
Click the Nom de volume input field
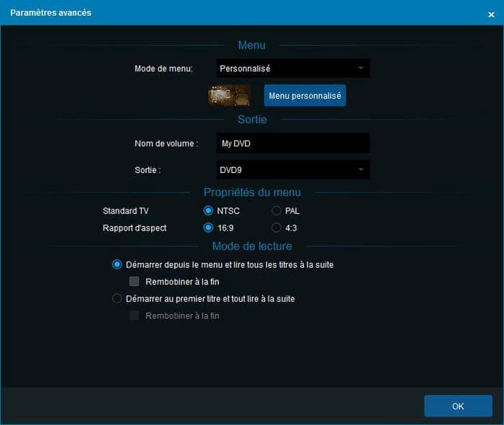click(293, 143)
